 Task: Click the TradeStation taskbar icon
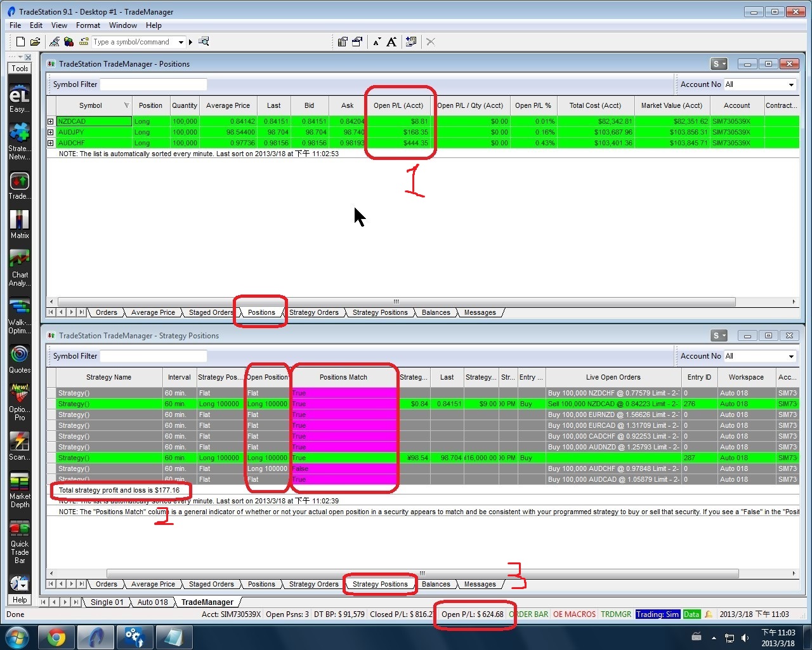[96, 637]
